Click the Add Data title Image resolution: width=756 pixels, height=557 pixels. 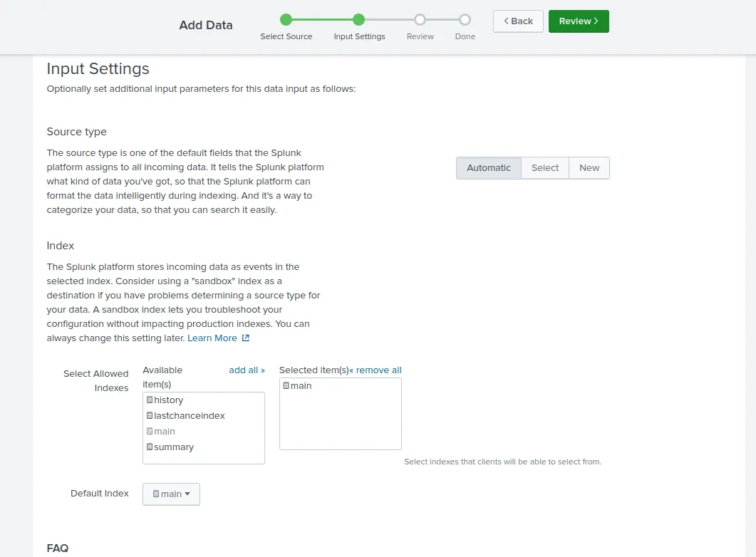click(x=206, y=25)
